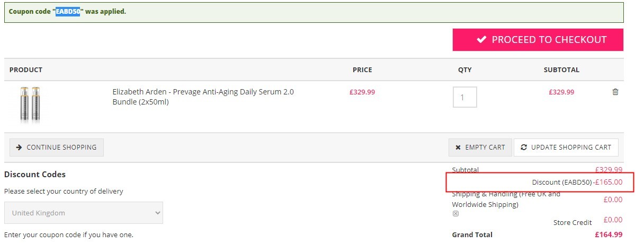Screen dimensions: 644x243
Task: Click the Proceed to Checkout button text
Action: [x=549, y=39]
